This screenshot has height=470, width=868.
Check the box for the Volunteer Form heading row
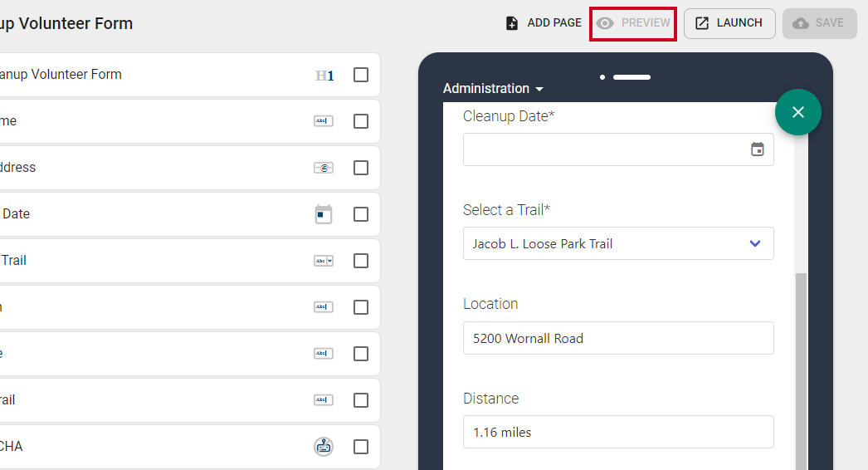point(361,75)
